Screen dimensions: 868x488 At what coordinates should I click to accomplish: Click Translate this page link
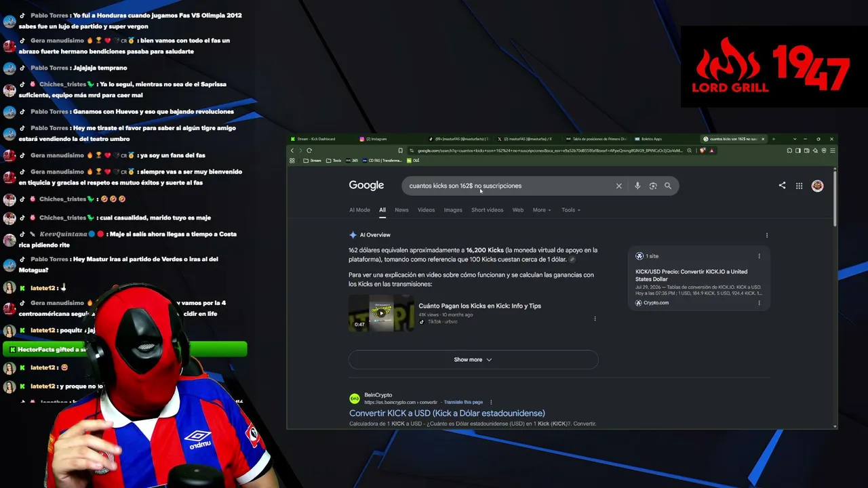(x=463, y=402)
